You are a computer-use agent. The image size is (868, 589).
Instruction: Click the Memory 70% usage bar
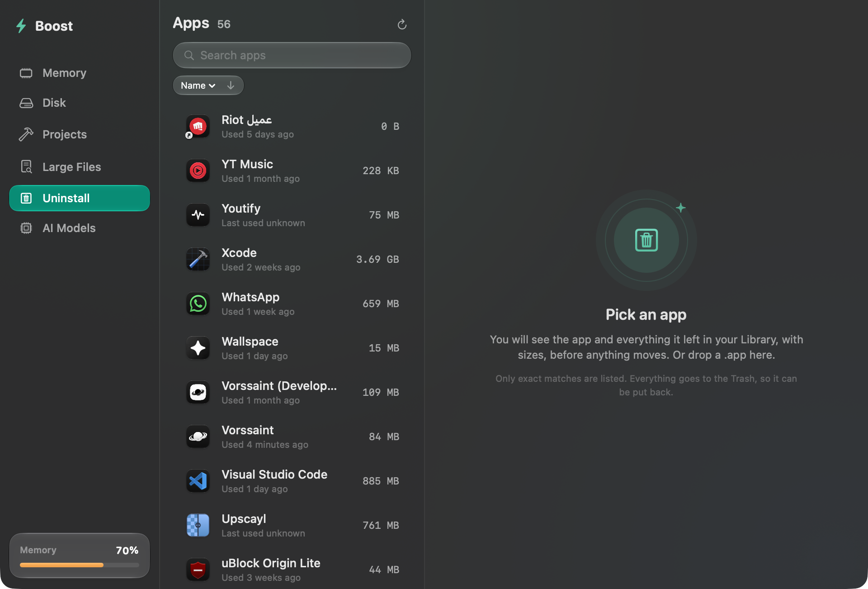[x=80, y=565]
